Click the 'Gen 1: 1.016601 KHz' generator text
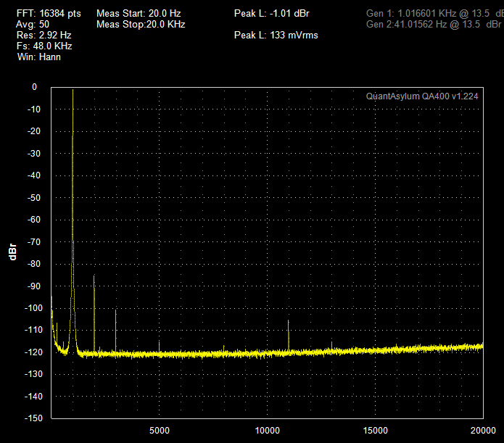The width and height of the screenshot is (504, 443). (435, 14)
